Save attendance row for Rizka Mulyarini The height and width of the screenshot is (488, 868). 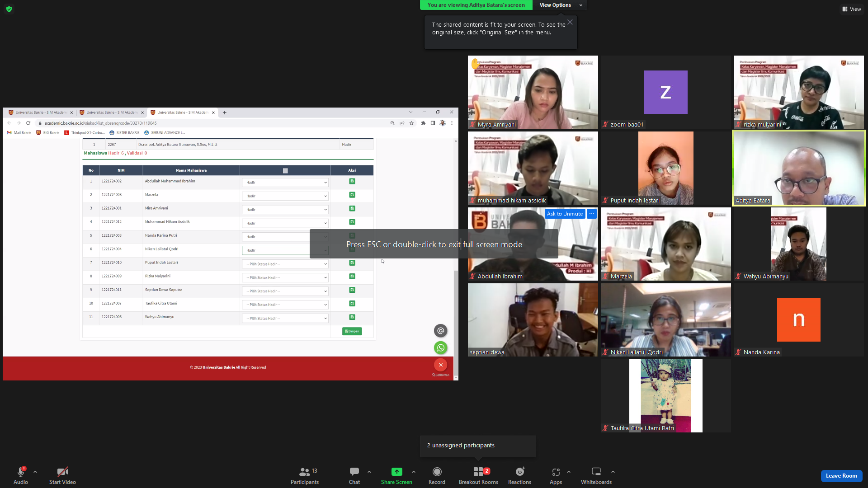[352, 276]
